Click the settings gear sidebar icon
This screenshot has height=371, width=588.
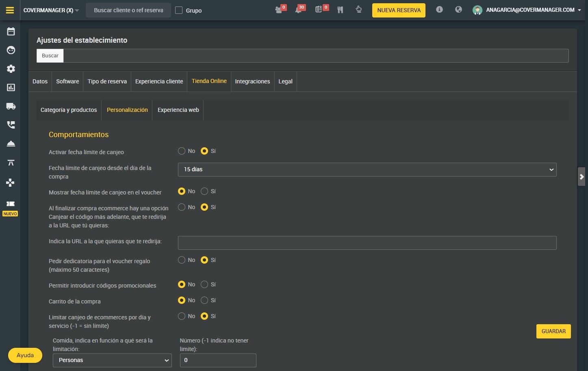[11, 69]
